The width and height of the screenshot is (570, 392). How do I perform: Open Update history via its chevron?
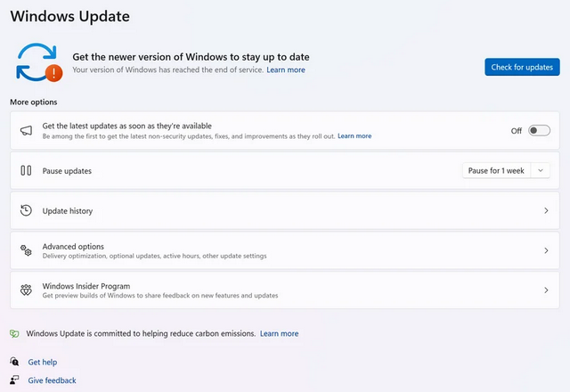[x=546, y=210]
